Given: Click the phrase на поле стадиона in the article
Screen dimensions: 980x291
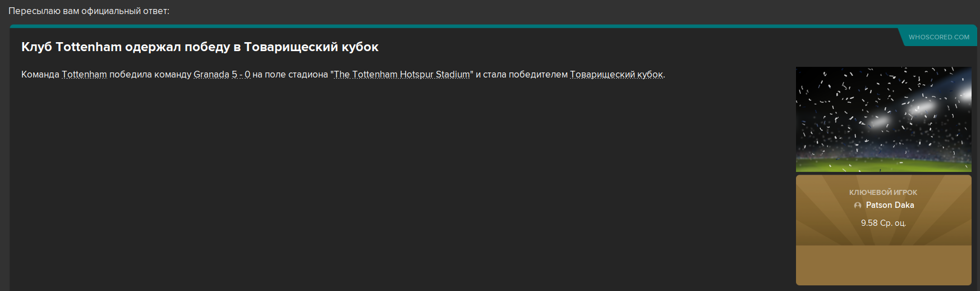Looking at the screenshot, I should click(x=291, y=75).
